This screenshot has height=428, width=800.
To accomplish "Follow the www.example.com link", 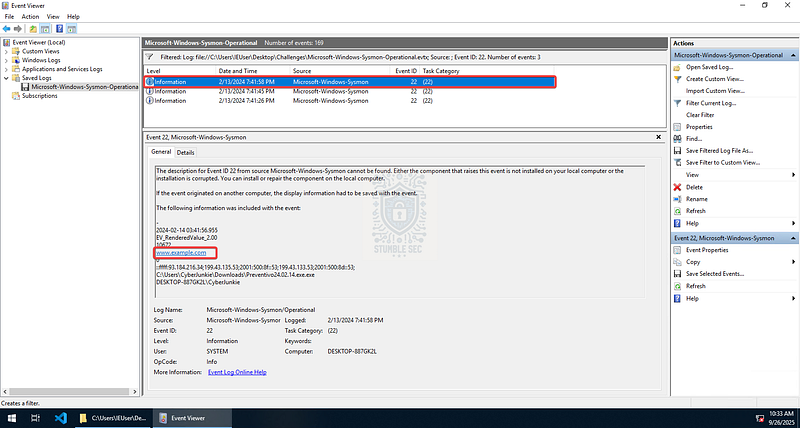I will coord(181,253).
